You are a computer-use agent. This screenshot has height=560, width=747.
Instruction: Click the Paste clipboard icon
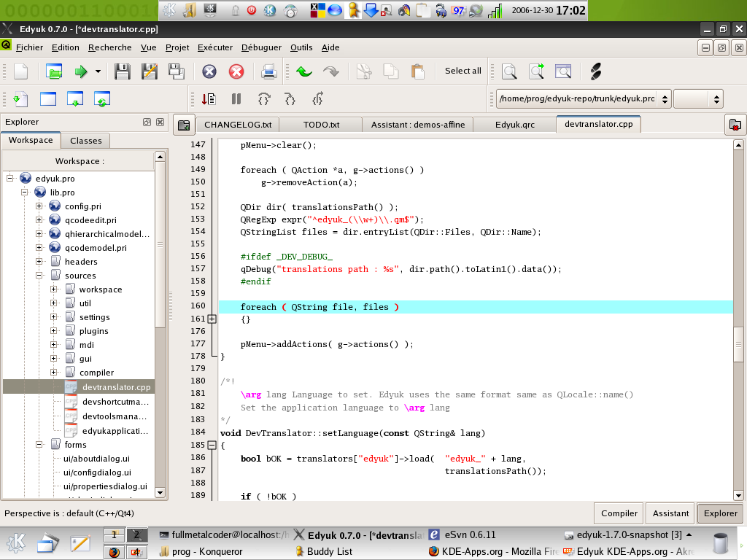coord(418,71)
